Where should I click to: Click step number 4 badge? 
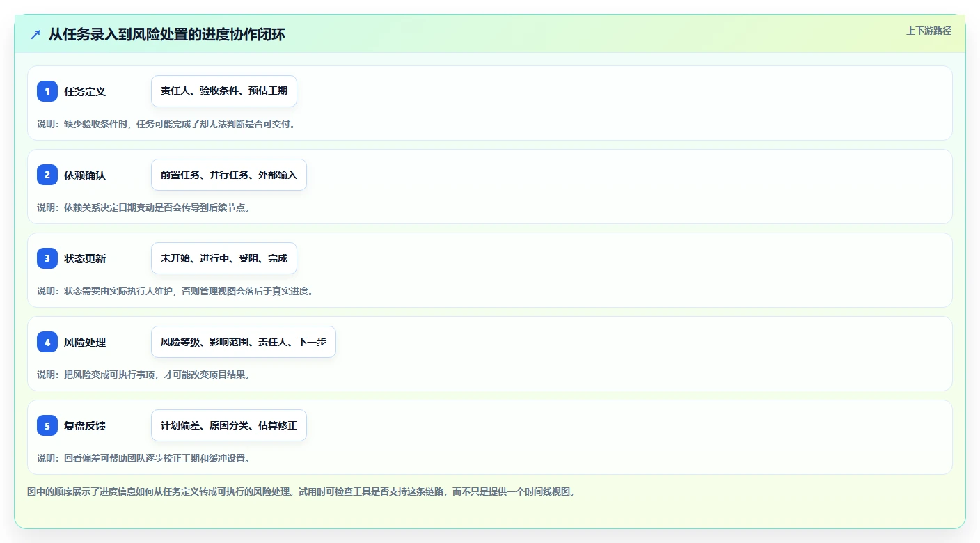point(47,342)
